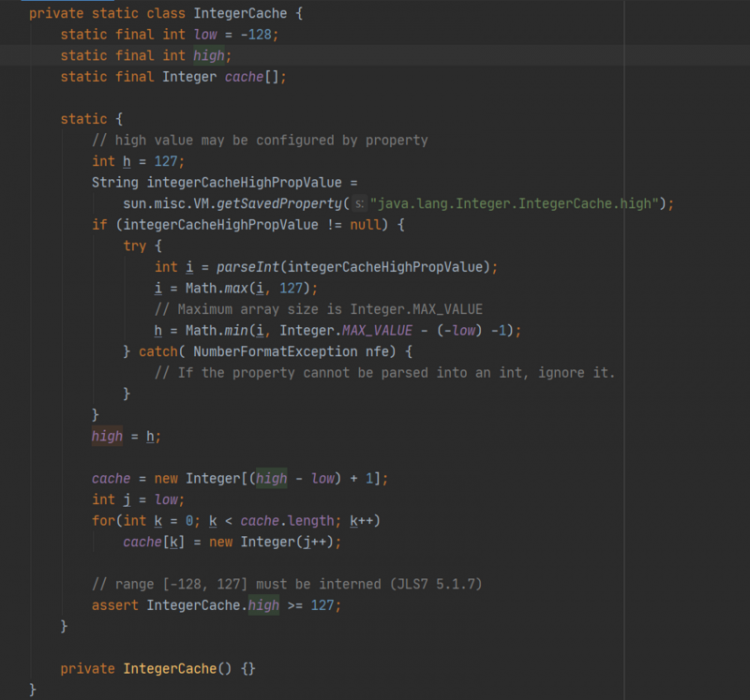Click the catch keyword
The image size is (750, 700).
158,352
